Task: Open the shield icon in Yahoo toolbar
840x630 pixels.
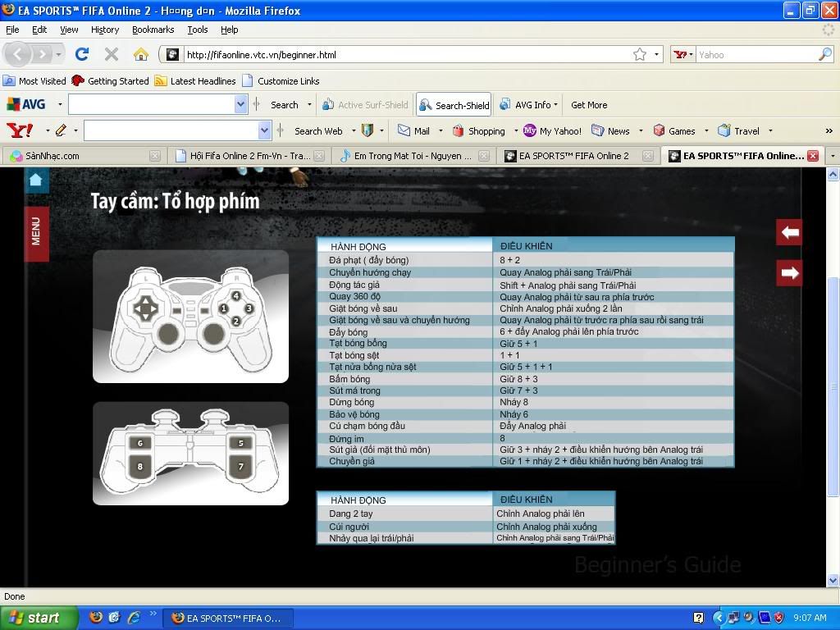Action: click(x=367, y=130)
